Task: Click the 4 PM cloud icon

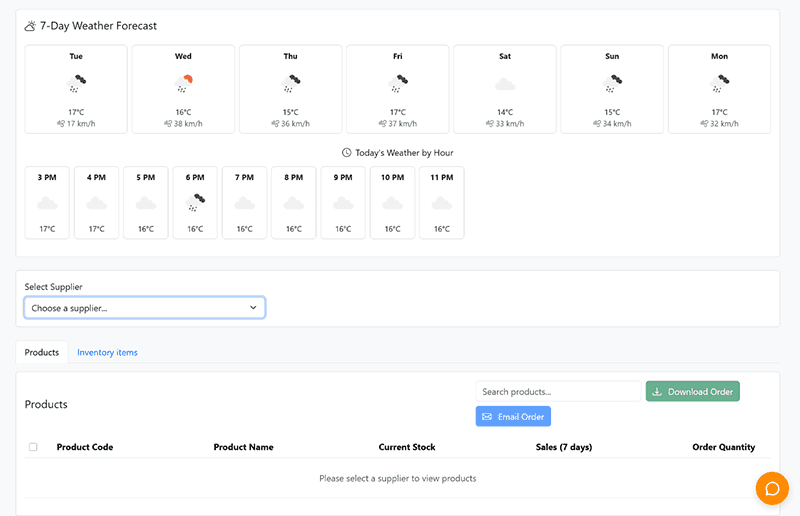Action: coord(96,204)
